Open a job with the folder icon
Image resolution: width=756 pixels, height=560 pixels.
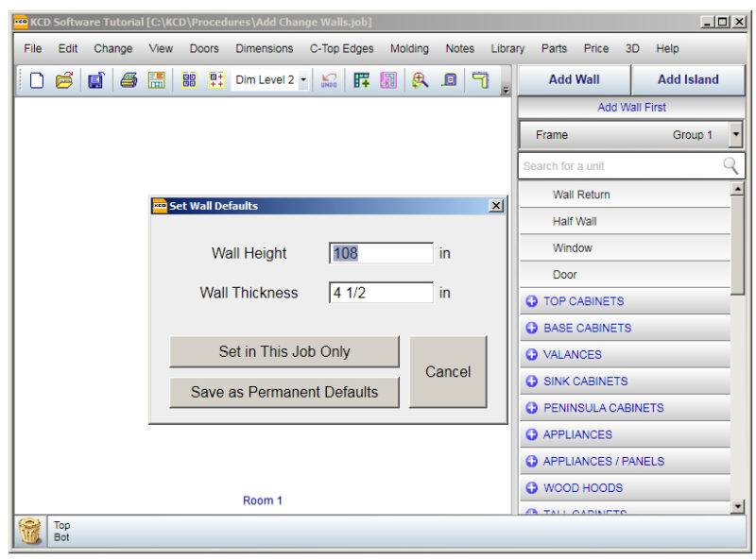coord(64,81)
